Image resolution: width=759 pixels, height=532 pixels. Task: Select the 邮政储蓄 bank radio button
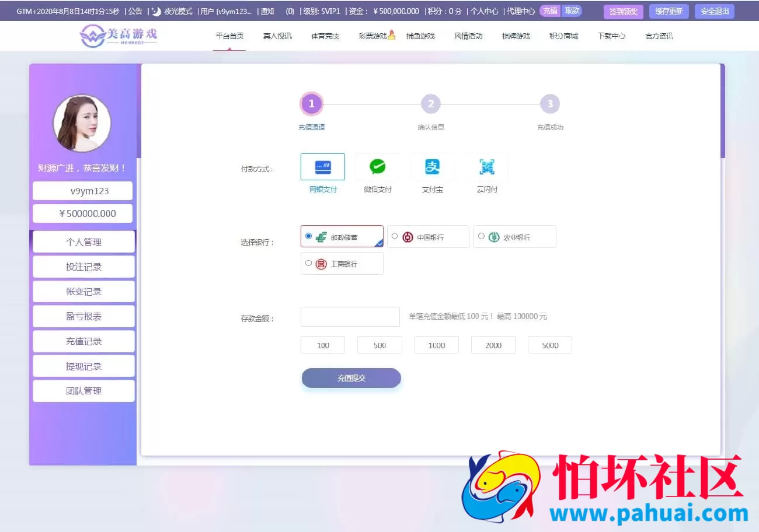[309, 236]
